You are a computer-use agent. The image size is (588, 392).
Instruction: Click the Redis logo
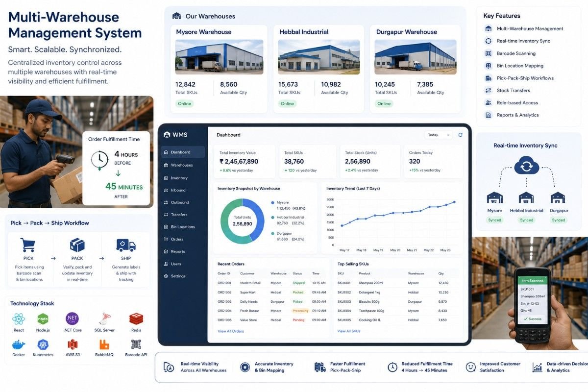tap(136, 319)
